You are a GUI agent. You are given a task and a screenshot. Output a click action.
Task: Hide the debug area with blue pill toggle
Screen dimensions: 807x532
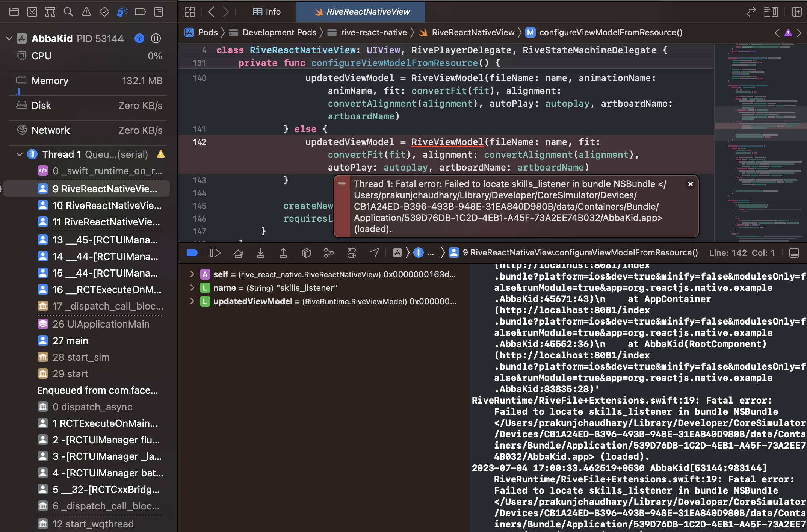794,253
